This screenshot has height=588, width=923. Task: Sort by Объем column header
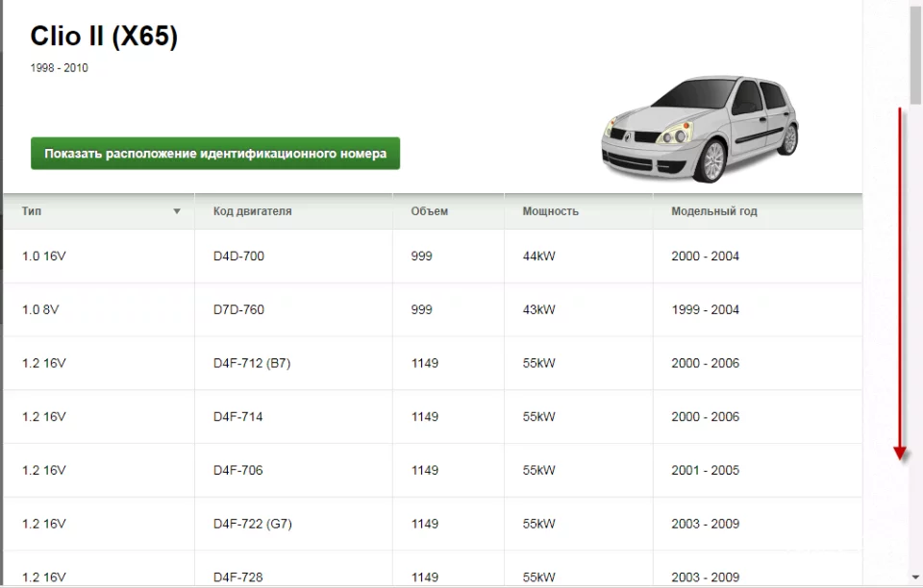[429, 211]
